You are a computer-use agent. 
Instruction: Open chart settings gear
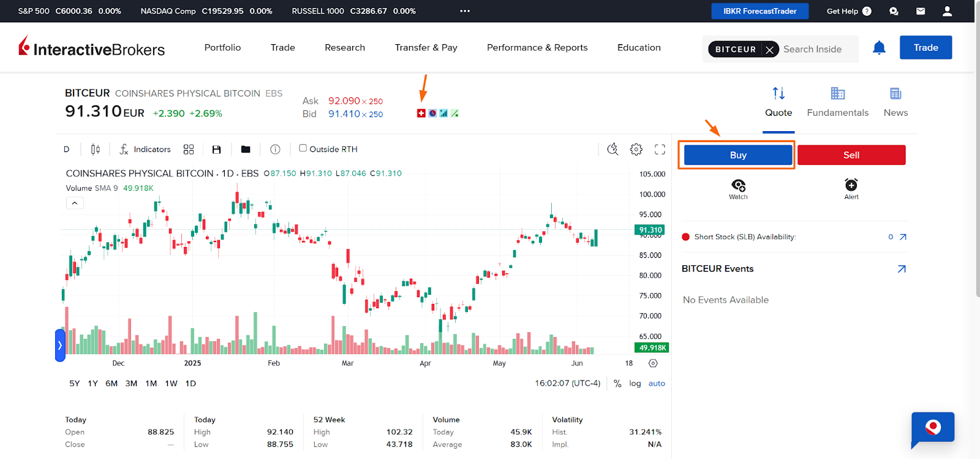[636, 149]
